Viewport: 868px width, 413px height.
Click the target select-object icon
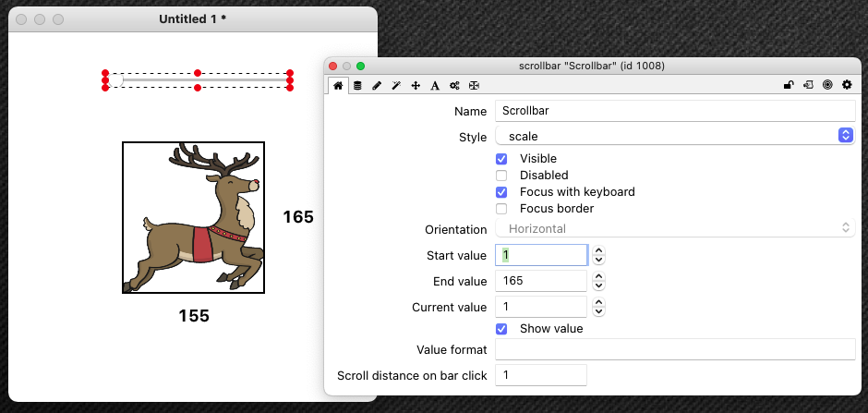click(827, 85)
